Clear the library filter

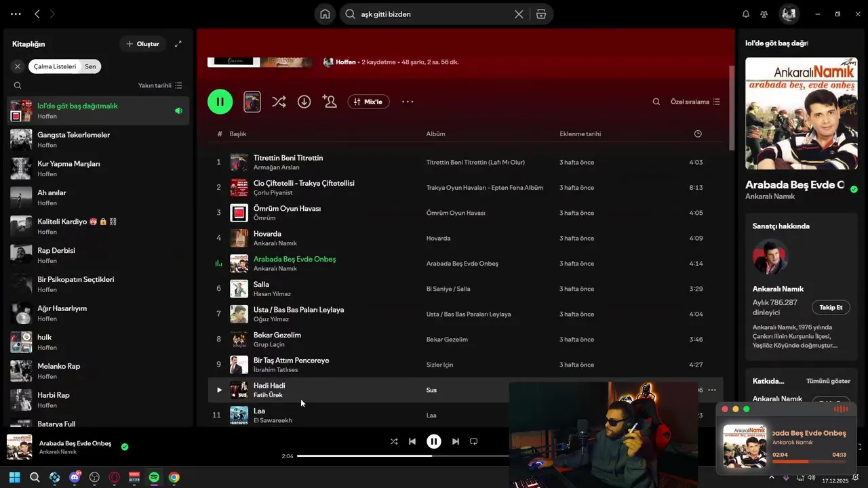click(x=18, y=66)
